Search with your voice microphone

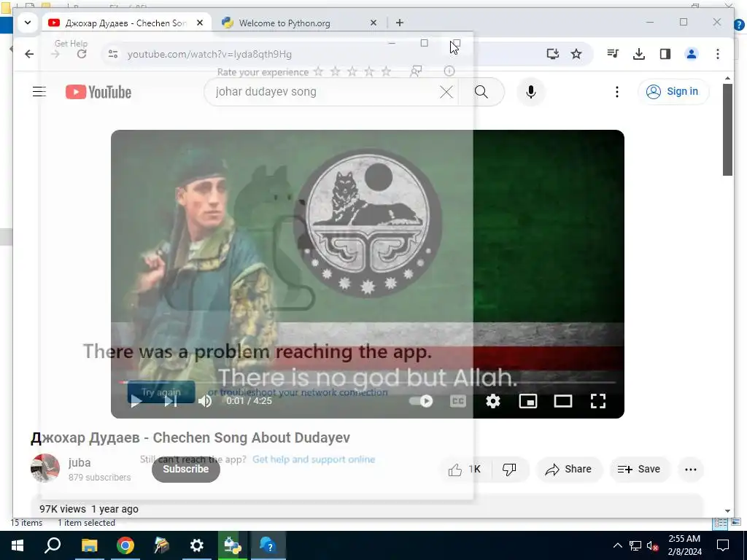[531, 92]
